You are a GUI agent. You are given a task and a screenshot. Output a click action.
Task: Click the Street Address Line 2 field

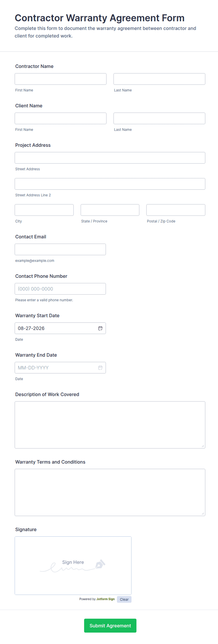click(x=110, y=184)
